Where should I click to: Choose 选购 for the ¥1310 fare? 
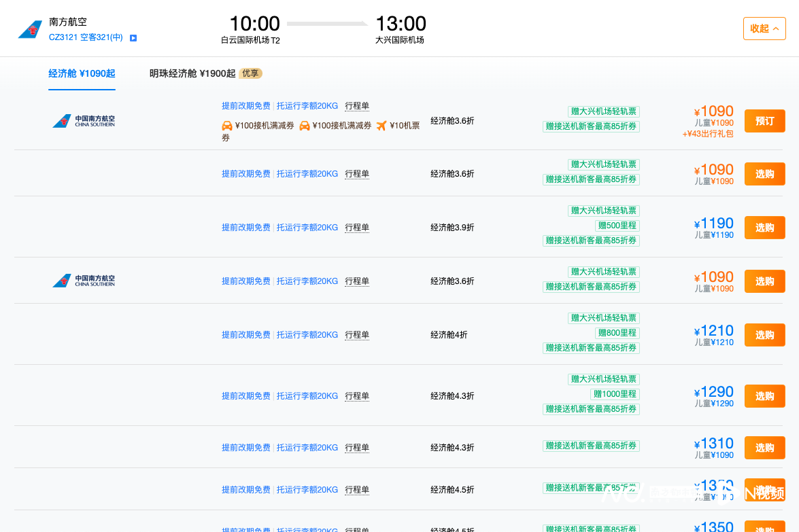tap(764, 448)
